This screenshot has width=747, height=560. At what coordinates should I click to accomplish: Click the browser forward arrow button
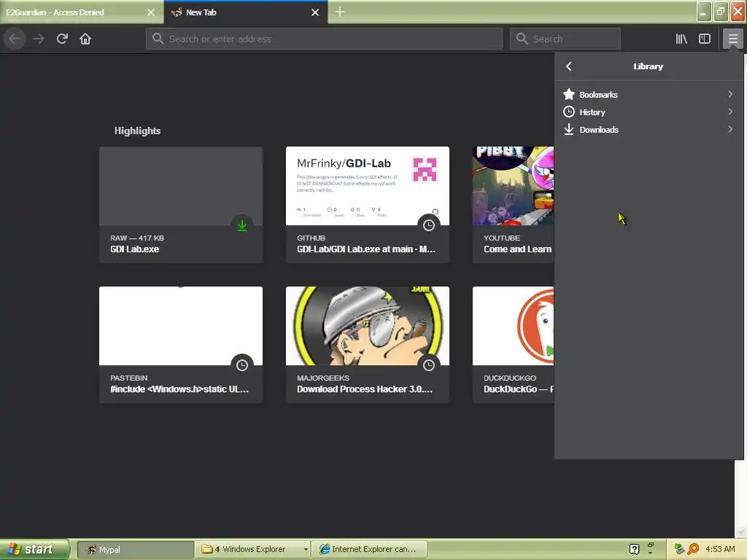coord(39,39)
